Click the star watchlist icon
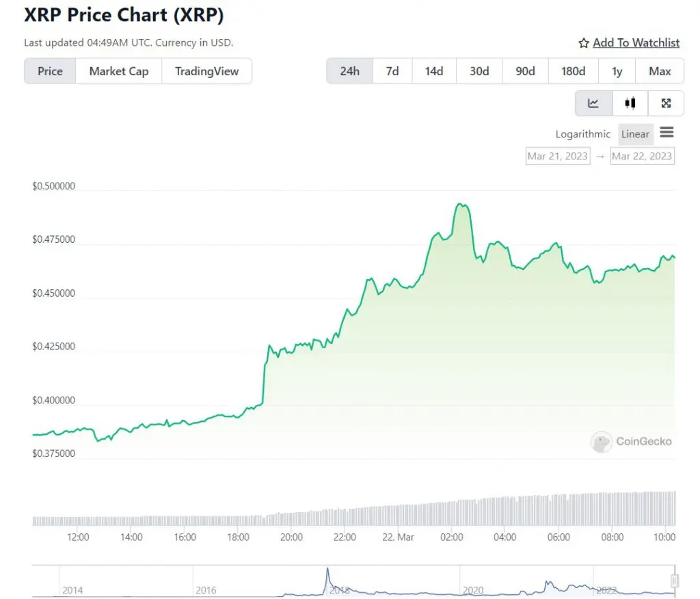The height and width of the screenshot is (599, 700). (x=583, y=42)
